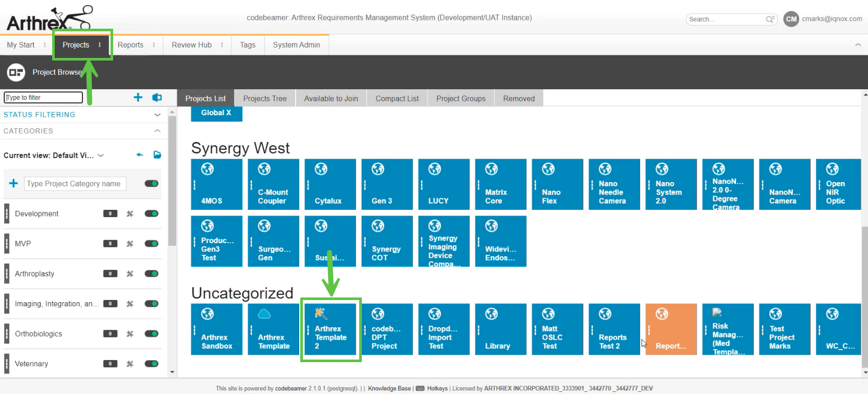Open the Current view dropdown
This screenshot has width=868, height=394.
pyautogui.click(x=101, y=156)
